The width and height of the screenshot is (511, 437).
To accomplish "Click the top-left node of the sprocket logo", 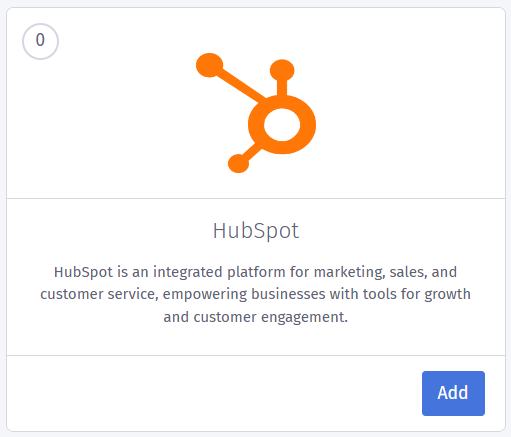I will pos(209,65).
